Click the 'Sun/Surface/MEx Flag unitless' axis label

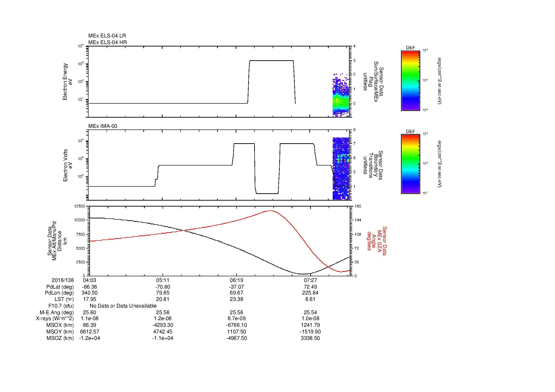[x=373, y=82]
